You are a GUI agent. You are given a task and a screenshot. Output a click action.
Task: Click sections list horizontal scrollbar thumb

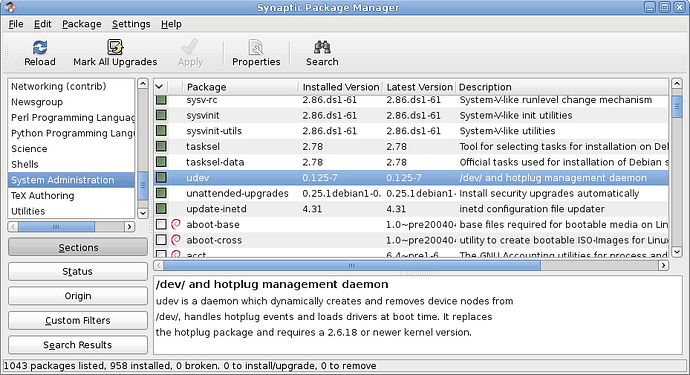pos(56,227)
